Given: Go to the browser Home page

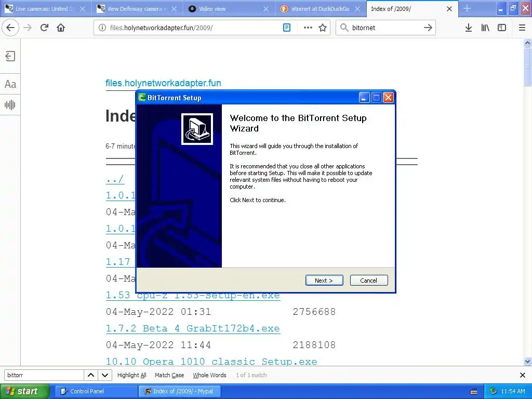Looking at the screenshot, I should [x=61, y=28].
